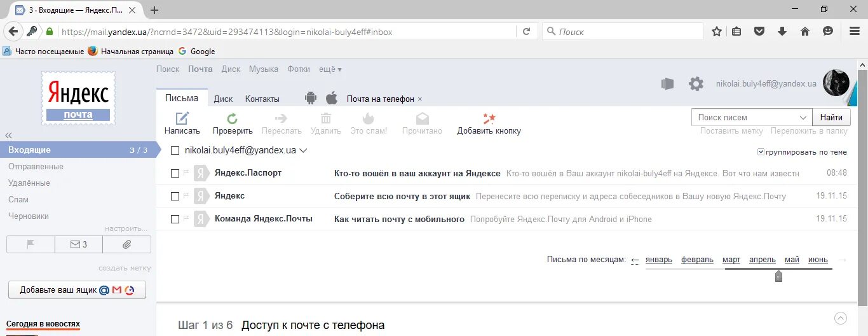This screenshot has width=868, height=336.
Task: Go to Firefox home icon
Action: click(805, 31)
